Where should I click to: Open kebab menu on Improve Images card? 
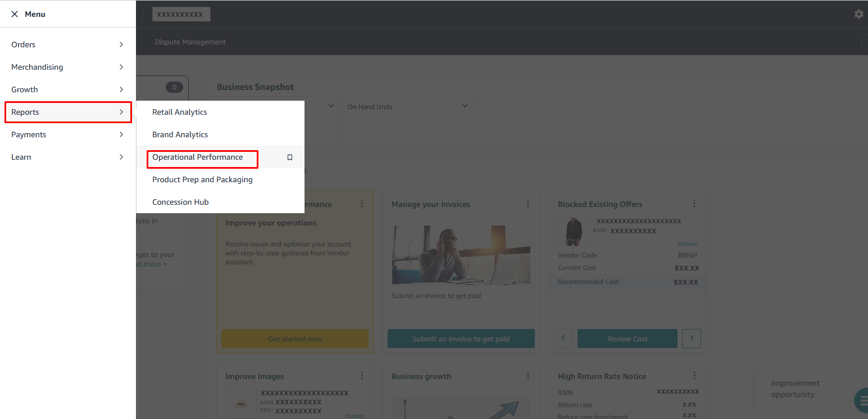pos(361,376)
